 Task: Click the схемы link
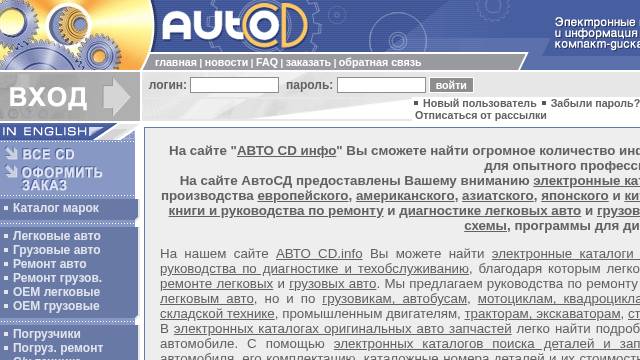pyautogui.click(x=485, y=226)
